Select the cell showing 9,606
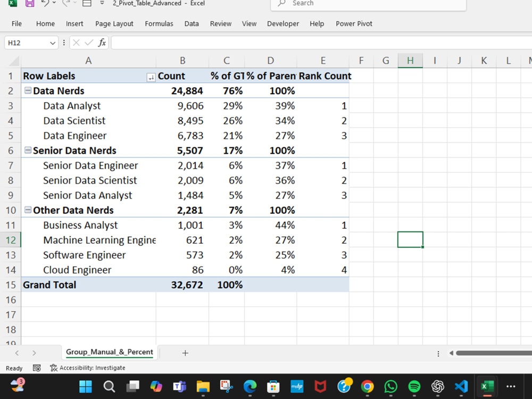Viewport: 532px width, 399px height. pyautogui.click(x=182, y=105)
